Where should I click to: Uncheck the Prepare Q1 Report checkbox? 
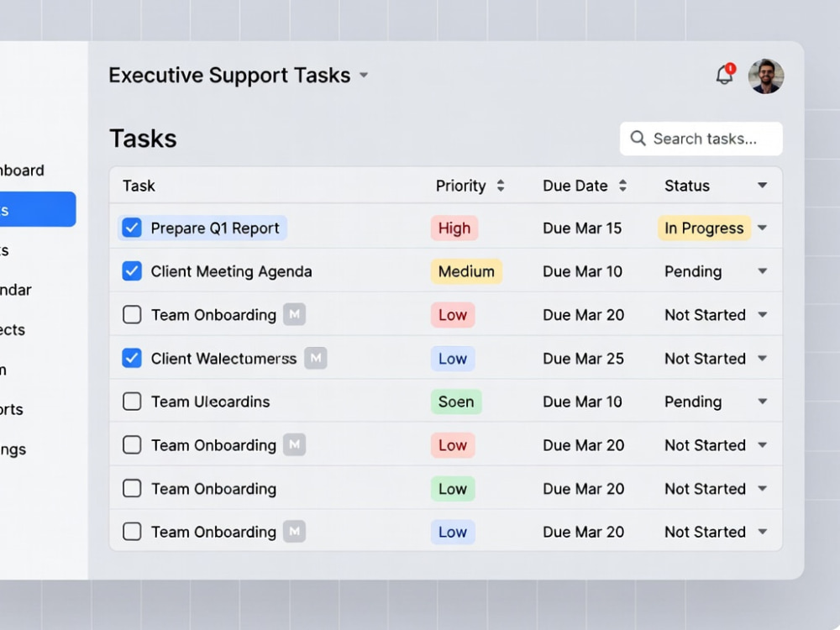pyautogui.click(x=132, y=228)
